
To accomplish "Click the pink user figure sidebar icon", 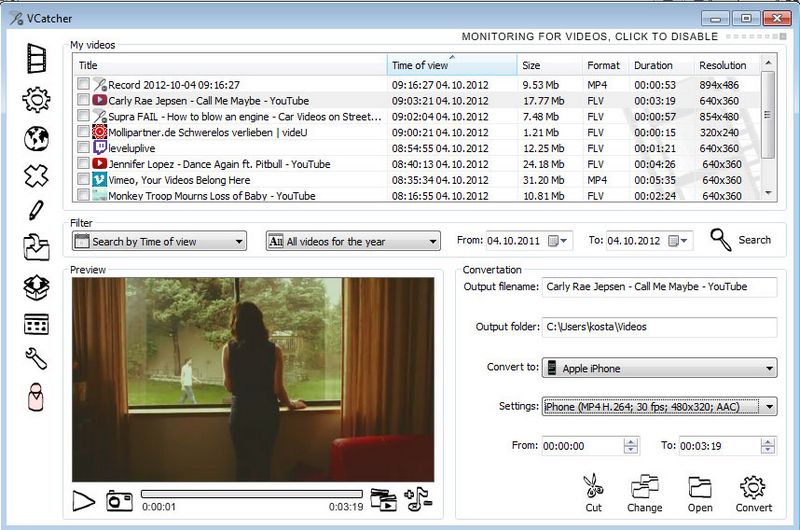I will (36, 397).
